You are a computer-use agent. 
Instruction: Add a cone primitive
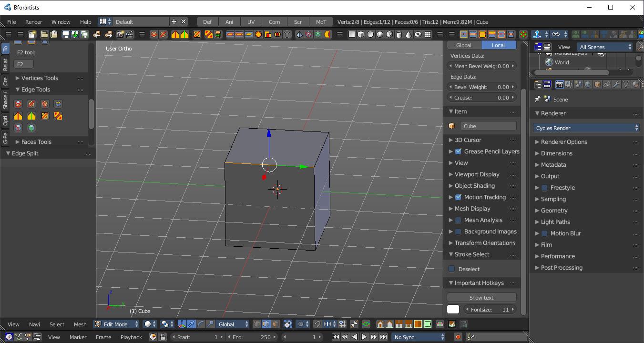point(409,34)
